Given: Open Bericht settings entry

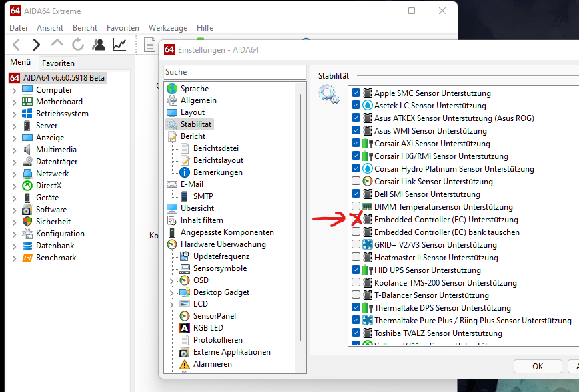Looking at the screenshot, I should (193, 136).
